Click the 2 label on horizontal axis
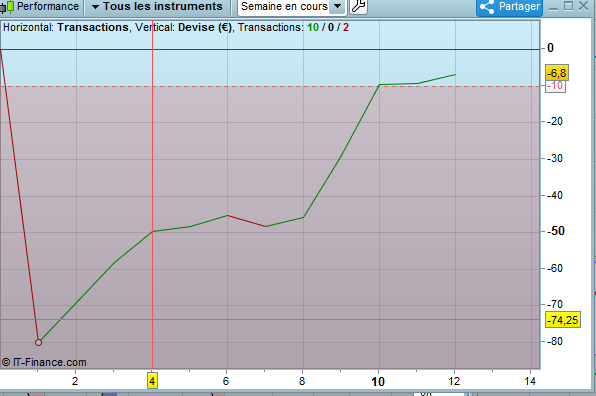 pyautogui.click(x=75, y=381)
